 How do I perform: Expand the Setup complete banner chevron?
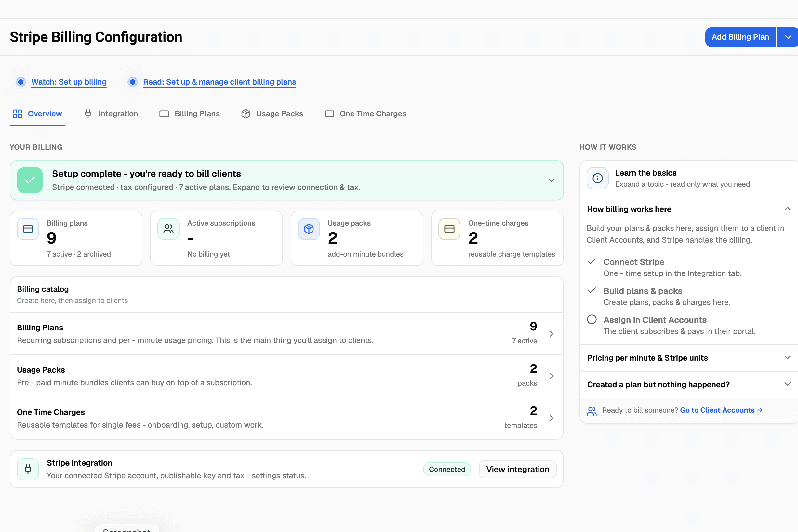click(x=551, y=180)
